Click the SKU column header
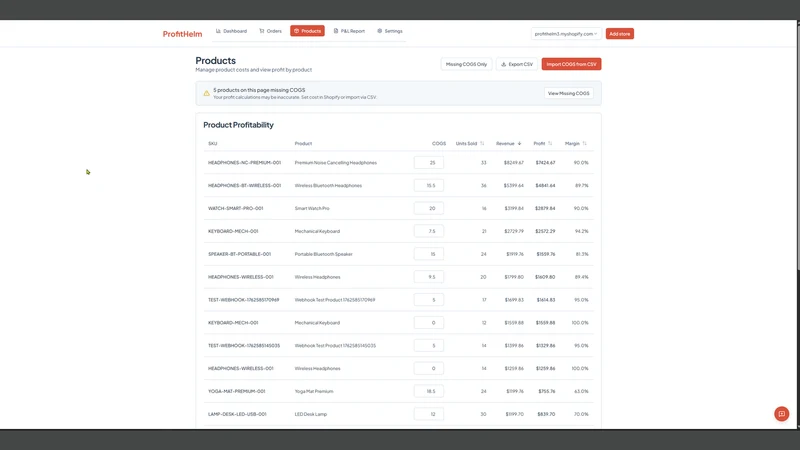The width and height of the screenshot is (800, 450). [x=213, y=143]
